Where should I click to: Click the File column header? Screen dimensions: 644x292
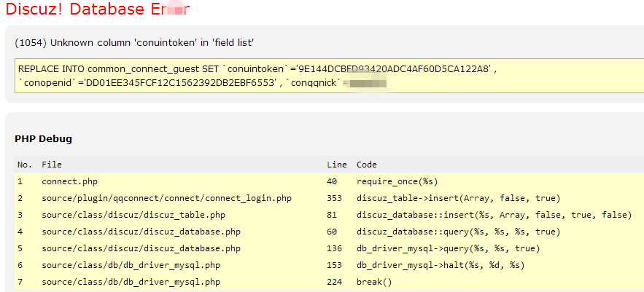click(52, 165)
